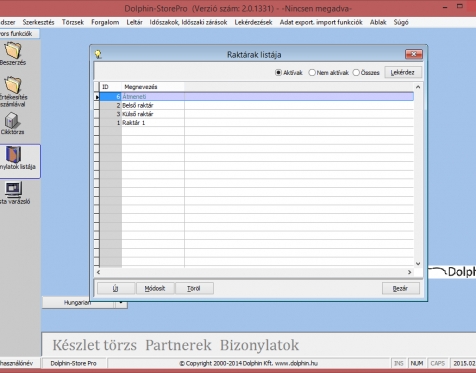The height and width of the screenshot is (373, 476).
Task: Click the vertical scrollbar up arrow
Action: pyautogui.click(x=418, y=87)
